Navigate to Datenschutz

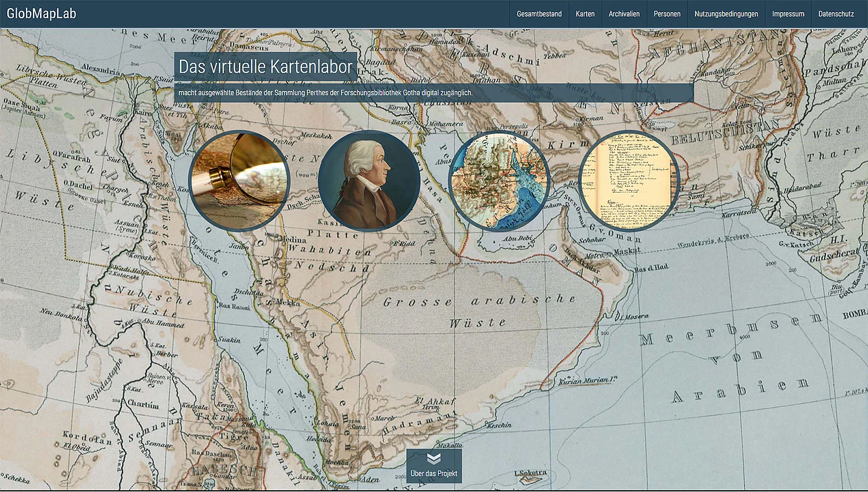click(836, 14)
